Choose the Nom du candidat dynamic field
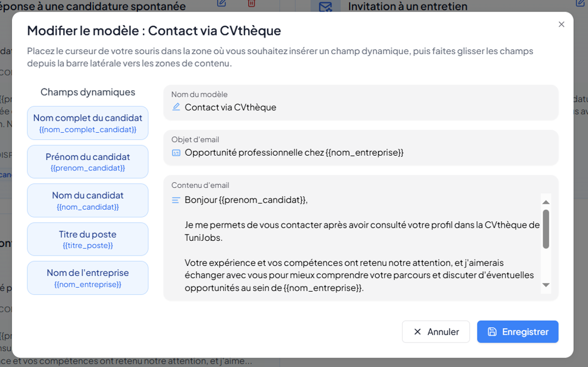The image size is (588, 367). point(88,200)
